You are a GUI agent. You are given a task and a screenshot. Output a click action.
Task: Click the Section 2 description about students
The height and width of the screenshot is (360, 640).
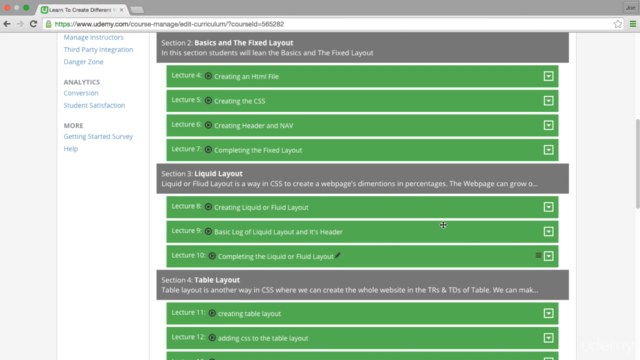tap(267, 53)
